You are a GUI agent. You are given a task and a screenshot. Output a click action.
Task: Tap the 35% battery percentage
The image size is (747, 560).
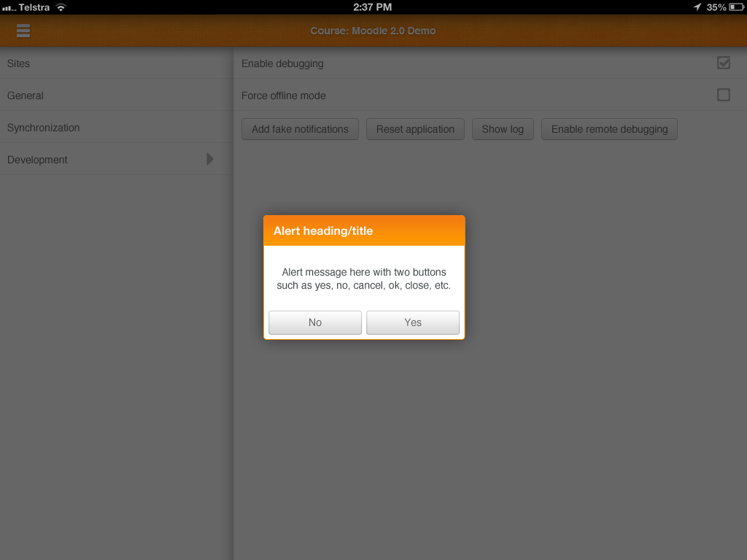(x=716, y=7)
